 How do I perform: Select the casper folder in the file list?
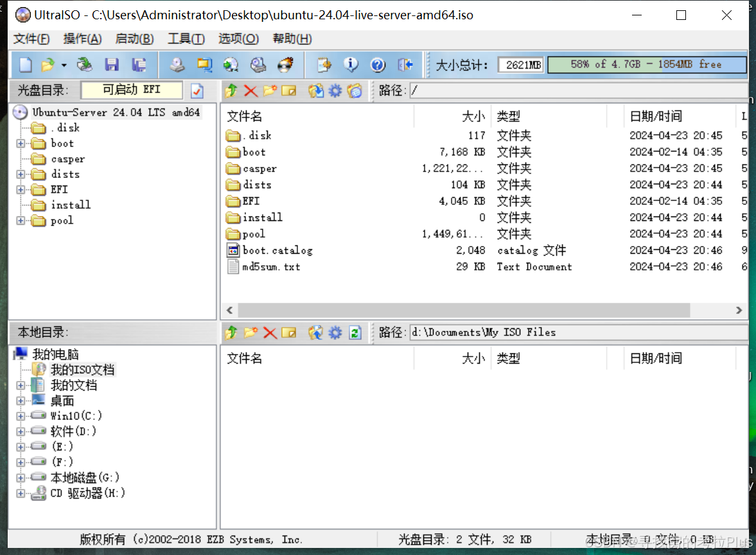[484, 168]
